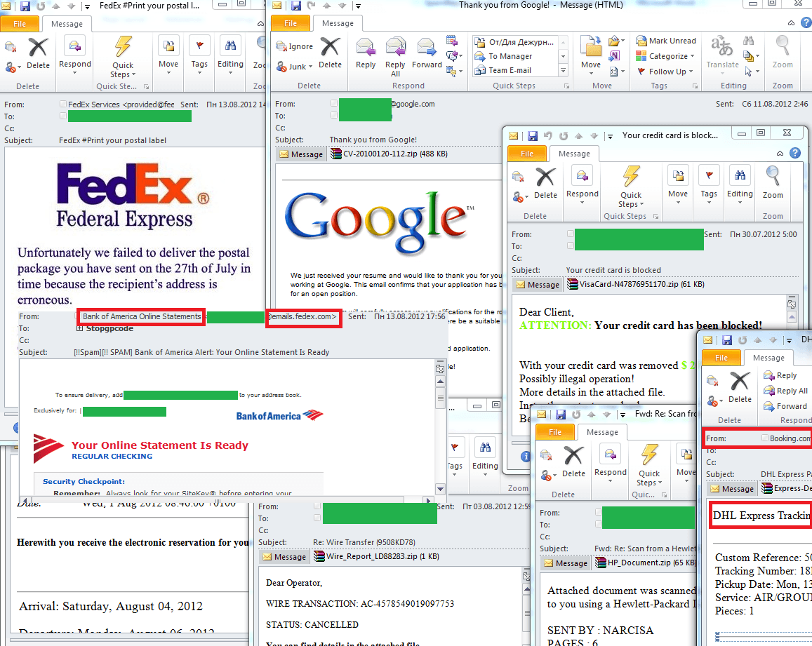
Task: Tick To checkbox in credit card message header
Action: pos(570,246)
